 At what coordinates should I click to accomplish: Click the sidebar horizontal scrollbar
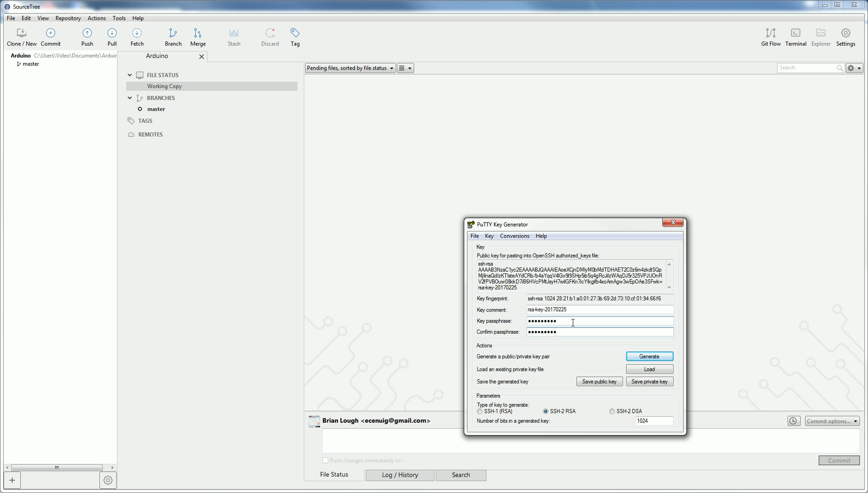coord(57,468)
